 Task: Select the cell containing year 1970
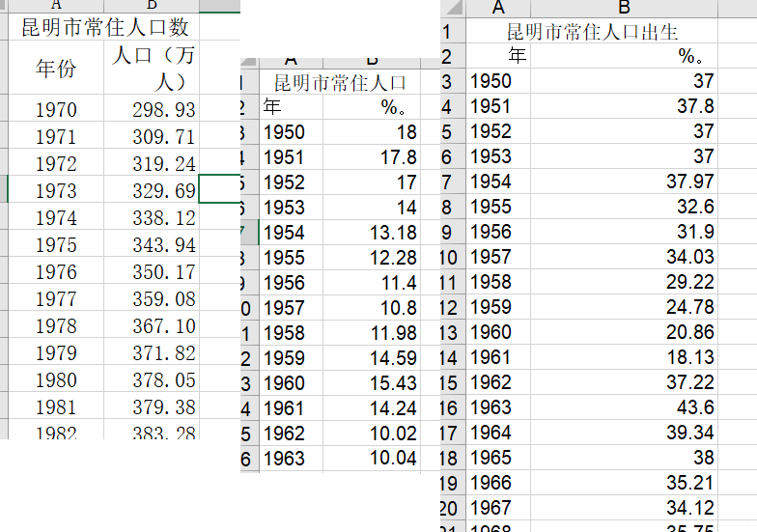tap(56, 108)
